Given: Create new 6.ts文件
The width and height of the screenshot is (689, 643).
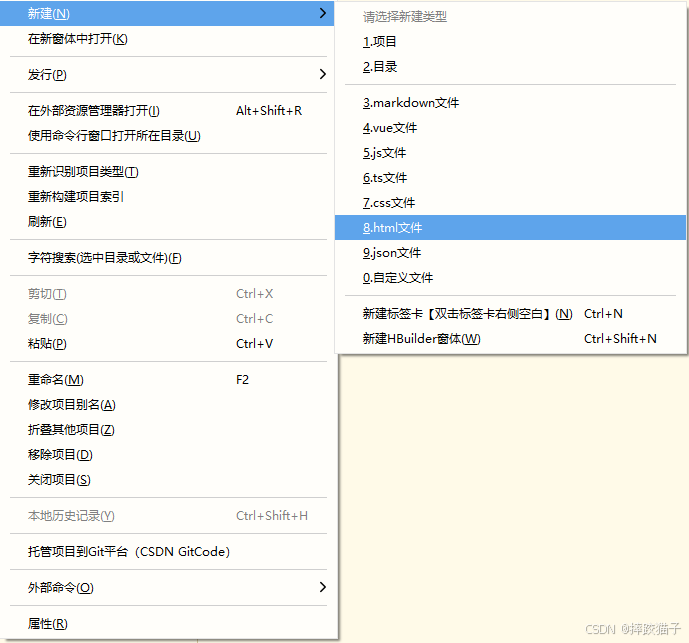Looking at the screenshot, I should (x=511, y=178).
